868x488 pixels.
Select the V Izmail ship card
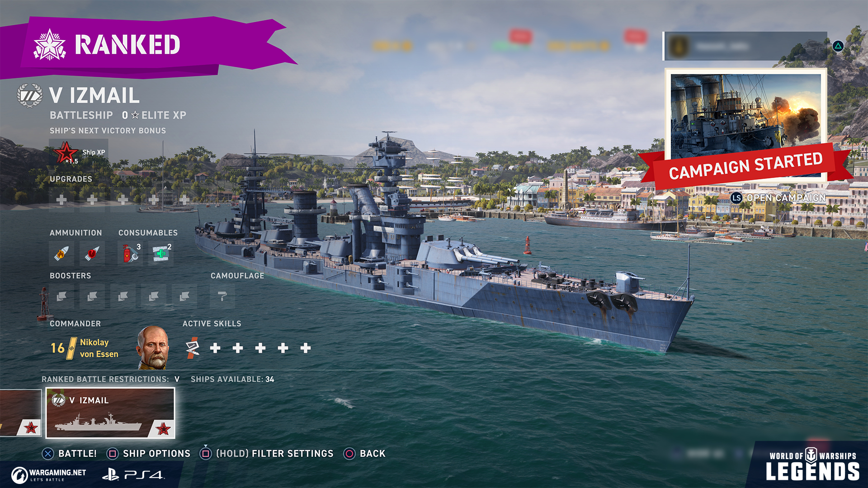pyautogui.click(x=110, y=413)
